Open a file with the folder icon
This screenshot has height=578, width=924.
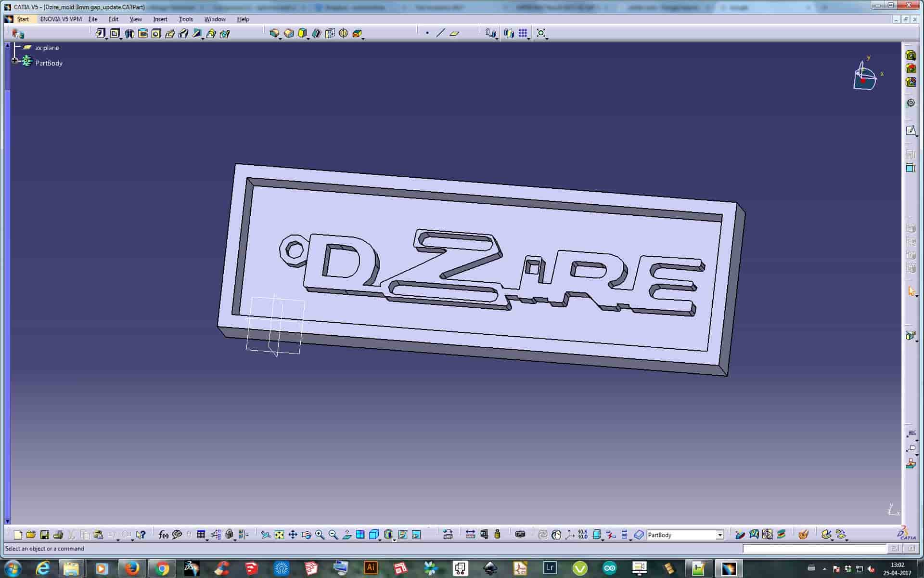tap(31, 535)
